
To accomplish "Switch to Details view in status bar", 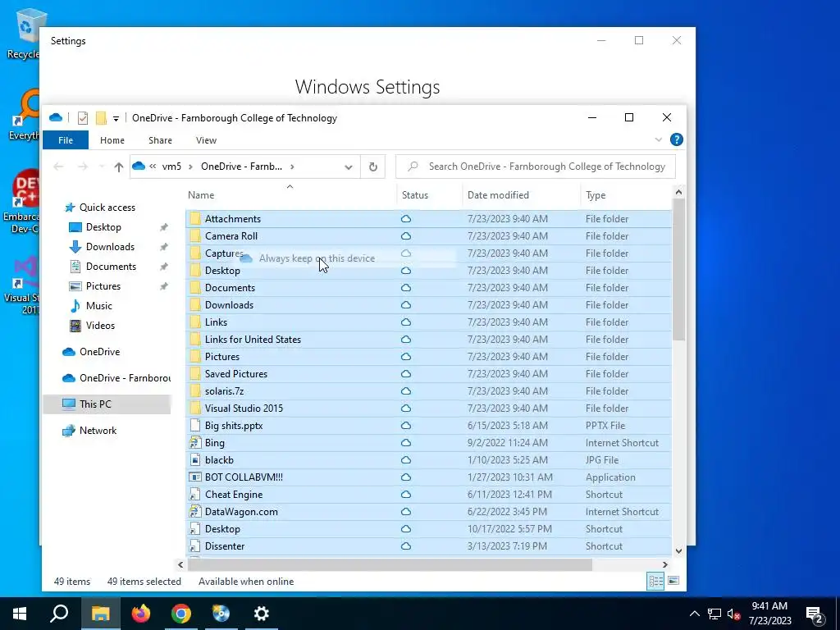I will click(655, 582).
